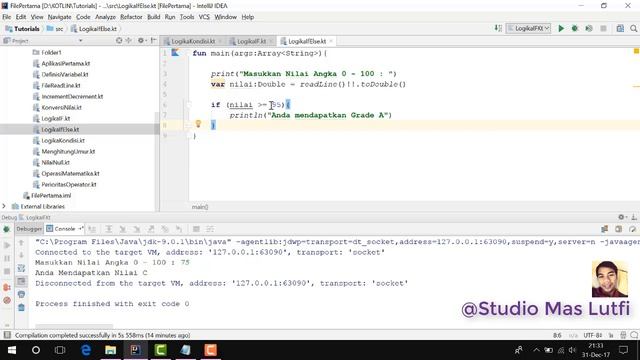This screenshot has height=360, width=640.
Task: Click the src breadcrumb folder
Action: [x=55, y=29]
